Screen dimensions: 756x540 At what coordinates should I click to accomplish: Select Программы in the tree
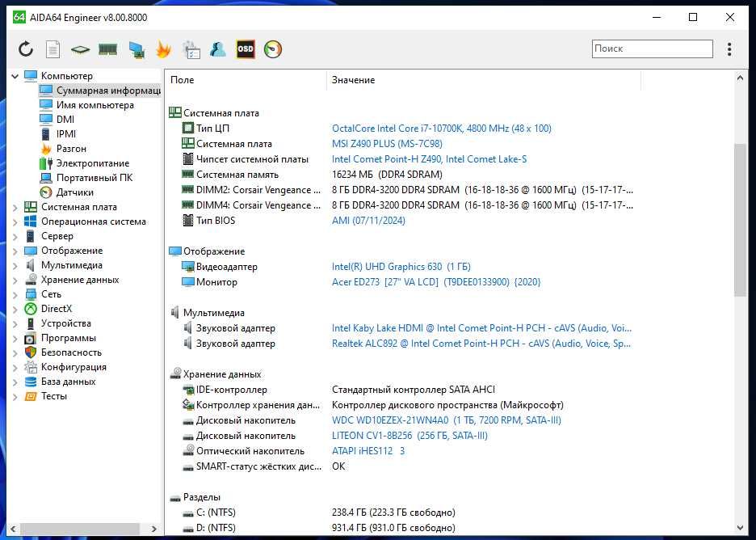[x=69, y=338]
